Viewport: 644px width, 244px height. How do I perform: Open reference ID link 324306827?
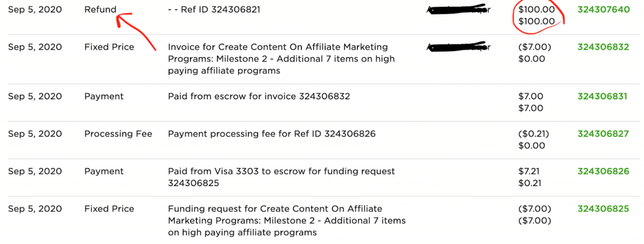(603, 133)
